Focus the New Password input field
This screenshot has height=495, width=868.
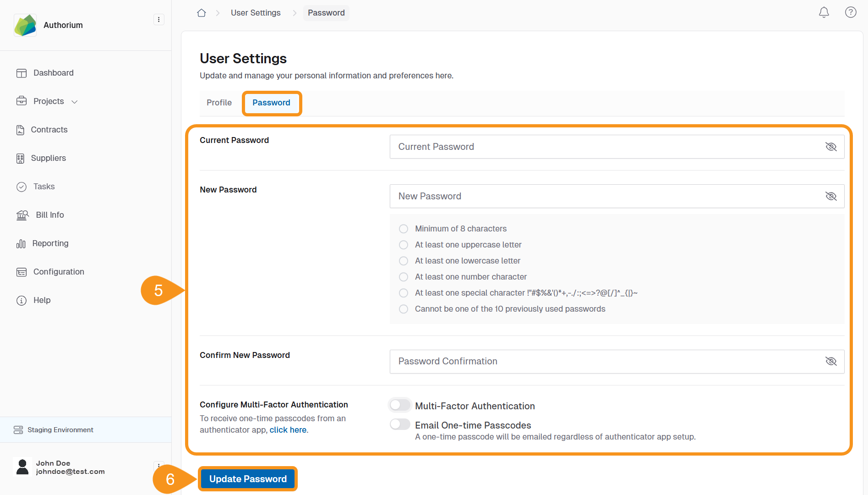coord(605,196)
